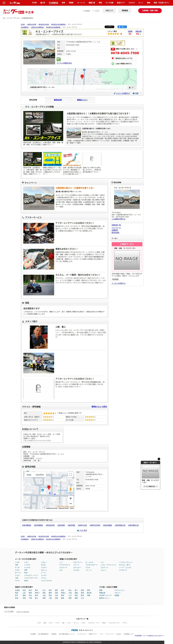Click 大阪市都島区 area filter link

click(x=26, y=525)
